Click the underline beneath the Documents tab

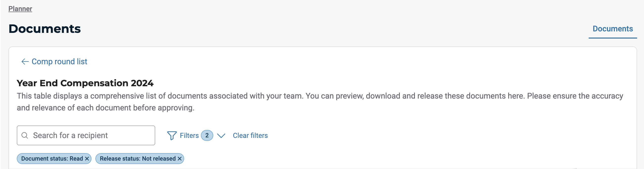(613, 38)
